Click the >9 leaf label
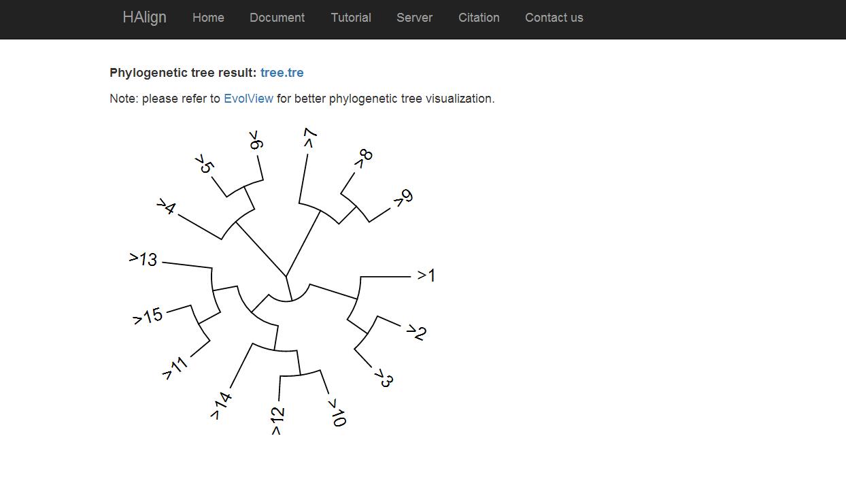The image size is (846, 504). click(x=403, y=199)
